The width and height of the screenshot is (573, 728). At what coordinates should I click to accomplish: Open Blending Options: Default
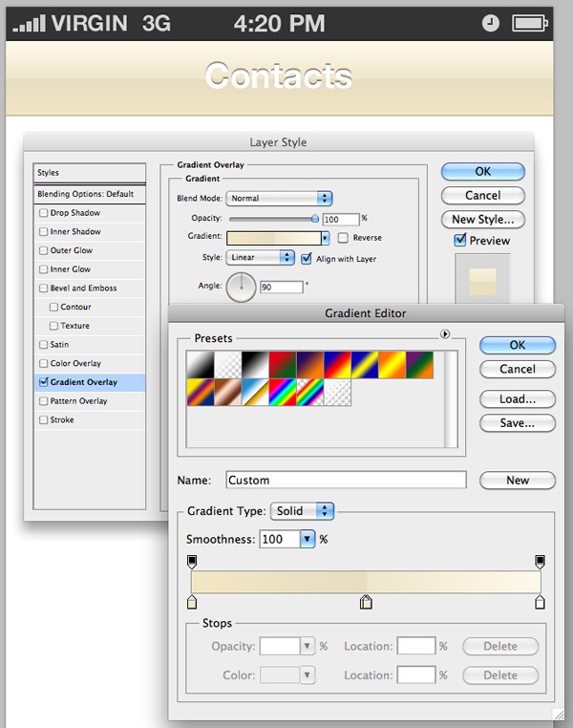pos(90,194)
